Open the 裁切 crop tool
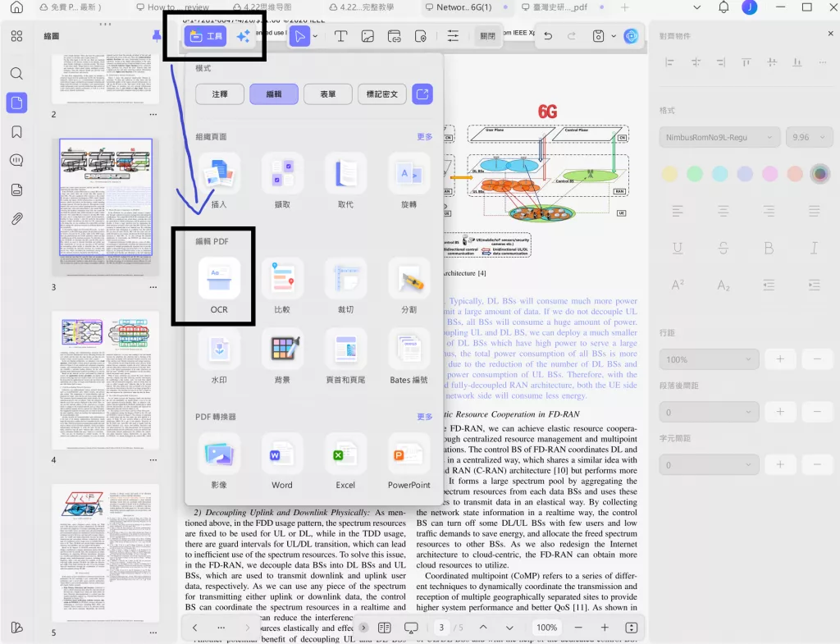 (x=345, y=285)
